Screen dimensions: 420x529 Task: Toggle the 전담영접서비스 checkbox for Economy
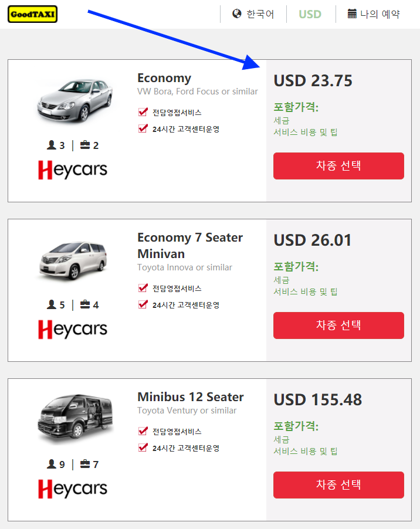click(x=143, y=111)
